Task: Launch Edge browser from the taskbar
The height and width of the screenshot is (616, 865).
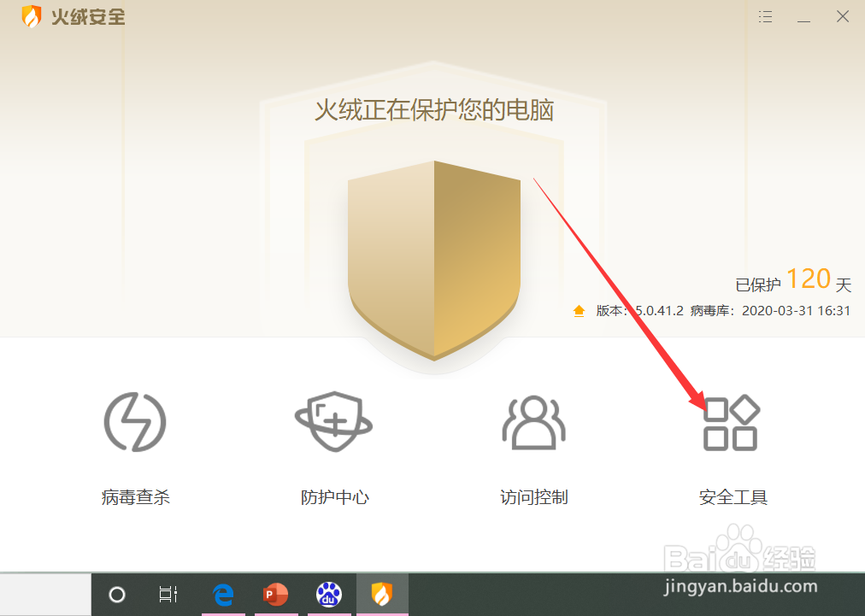Action: 223,595
